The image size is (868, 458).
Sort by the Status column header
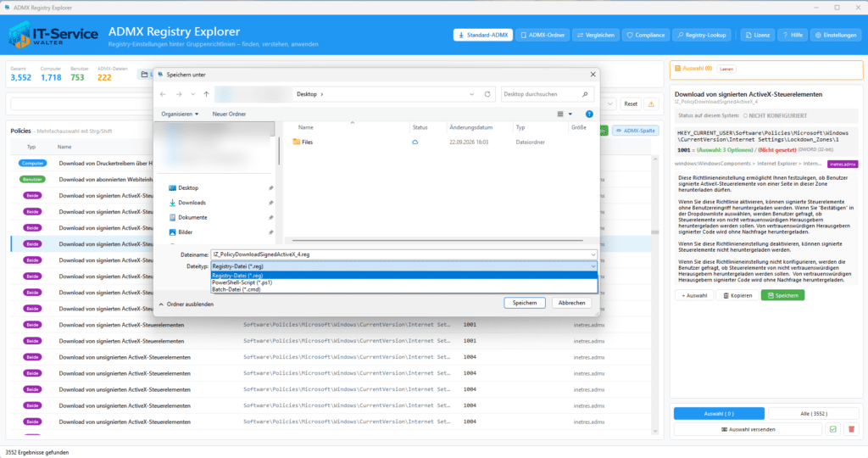[420, 127]
